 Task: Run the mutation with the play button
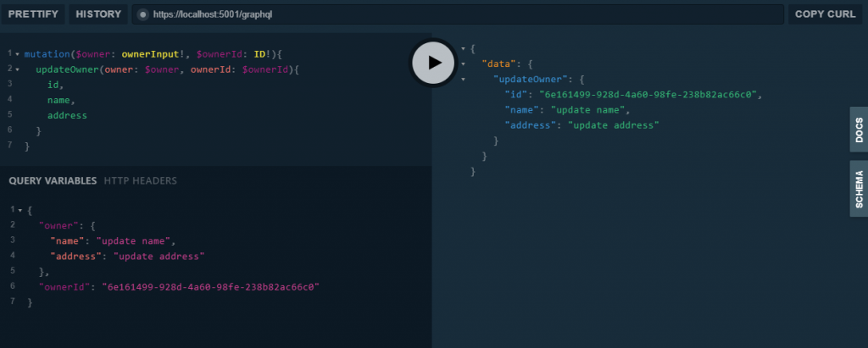coord(434,62)
